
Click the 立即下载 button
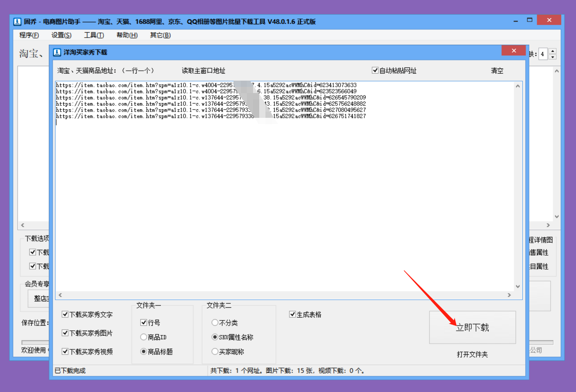click(x=473, y=327)
